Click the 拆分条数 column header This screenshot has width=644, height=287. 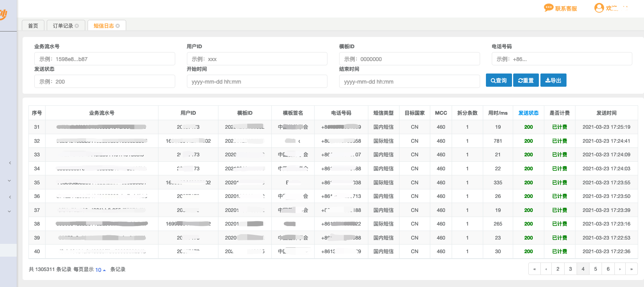467,113
